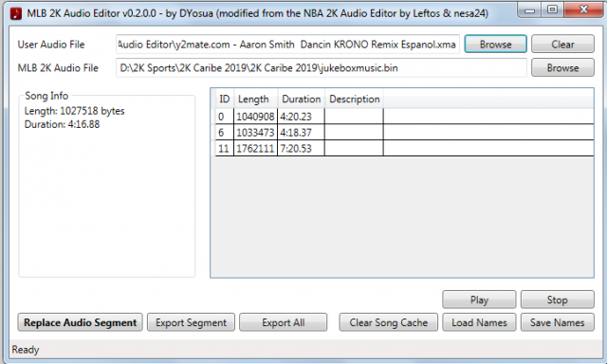Click the Export All button
This screenshot has height=364, width=607.
tap(283, 322)
